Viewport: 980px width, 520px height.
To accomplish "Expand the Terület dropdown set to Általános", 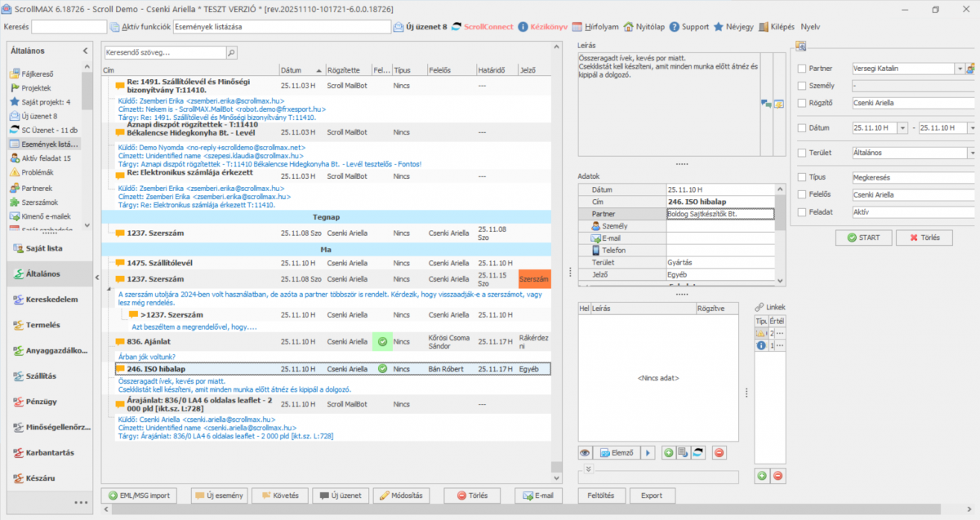I will click(x=972, y=153).
